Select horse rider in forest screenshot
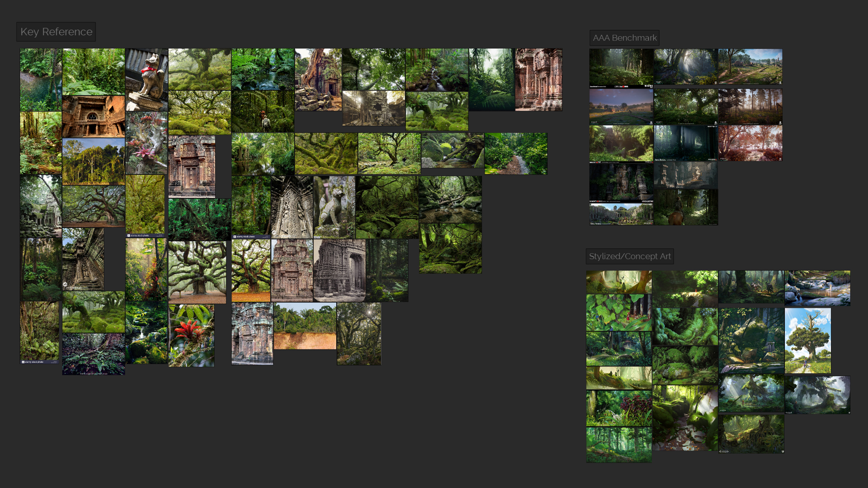Screen dimensions: 868x488 (685, 207)
